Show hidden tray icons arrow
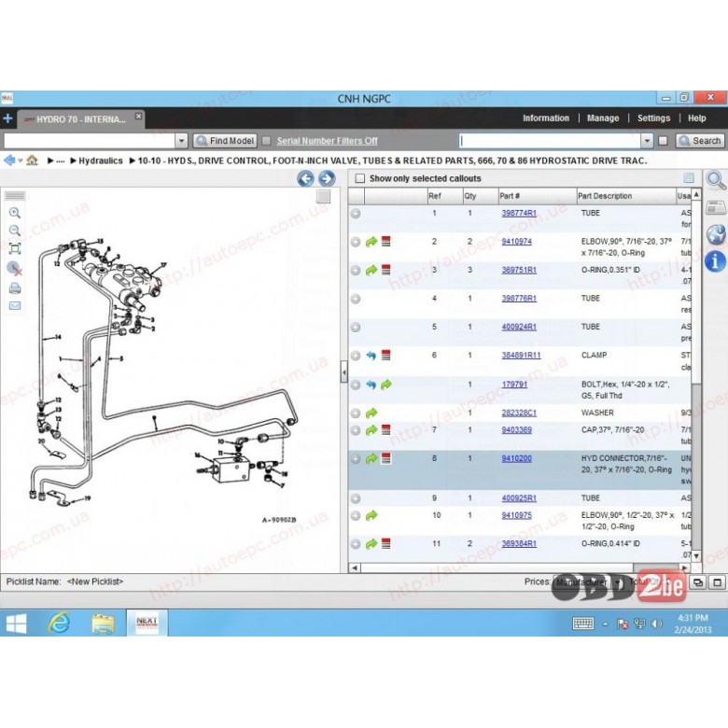The image size is (728, 728). point(606,624)
